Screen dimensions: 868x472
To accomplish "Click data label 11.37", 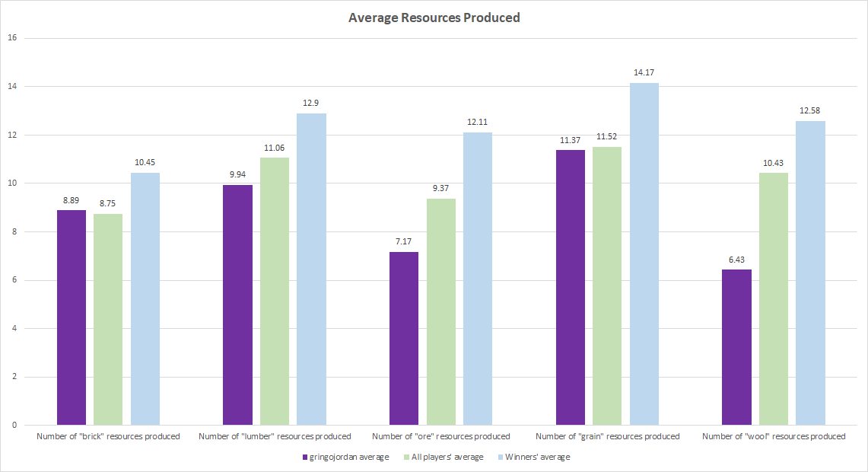I will tap(571, 141).
